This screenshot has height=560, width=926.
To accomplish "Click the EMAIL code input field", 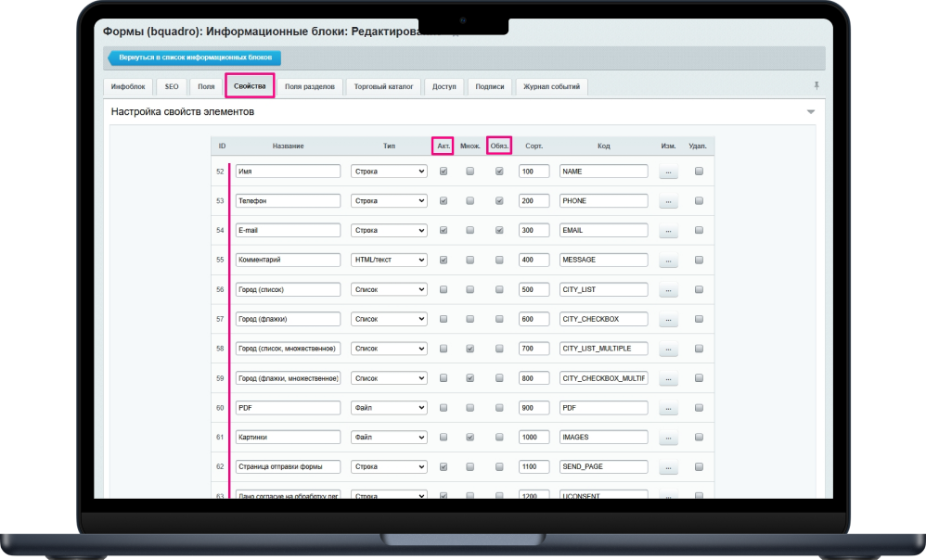I will (x=603, y=230).
